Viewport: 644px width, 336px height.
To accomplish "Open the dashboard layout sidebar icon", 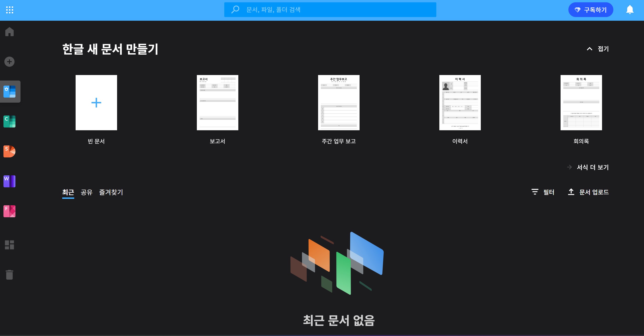I will [x=9, y=245].
